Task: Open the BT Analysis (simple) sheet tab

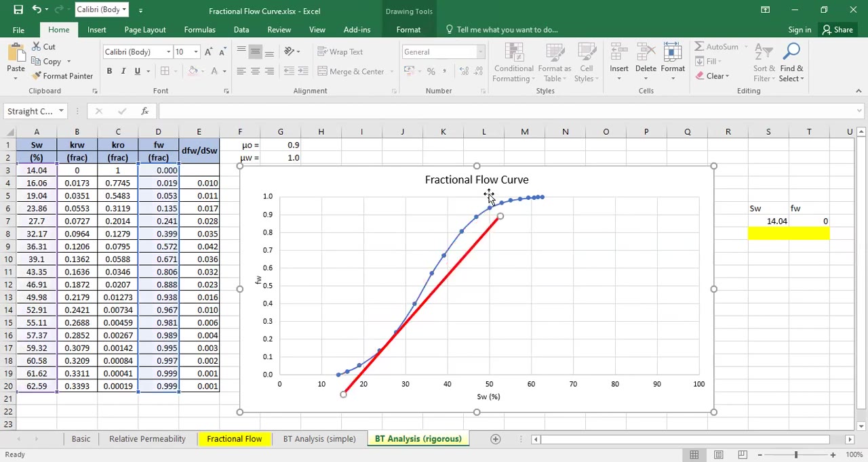Action: click(x=319, y=438)
